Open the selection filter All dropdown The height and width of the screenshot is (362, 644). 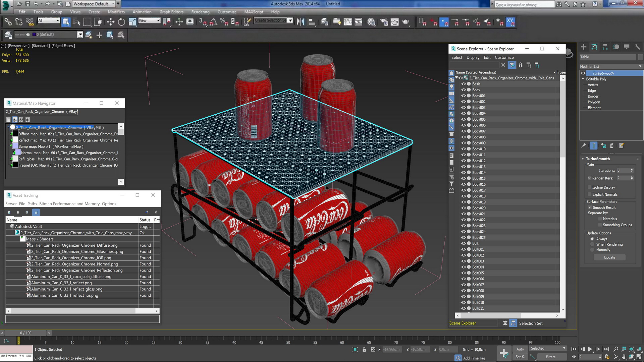tap(48, 21)
